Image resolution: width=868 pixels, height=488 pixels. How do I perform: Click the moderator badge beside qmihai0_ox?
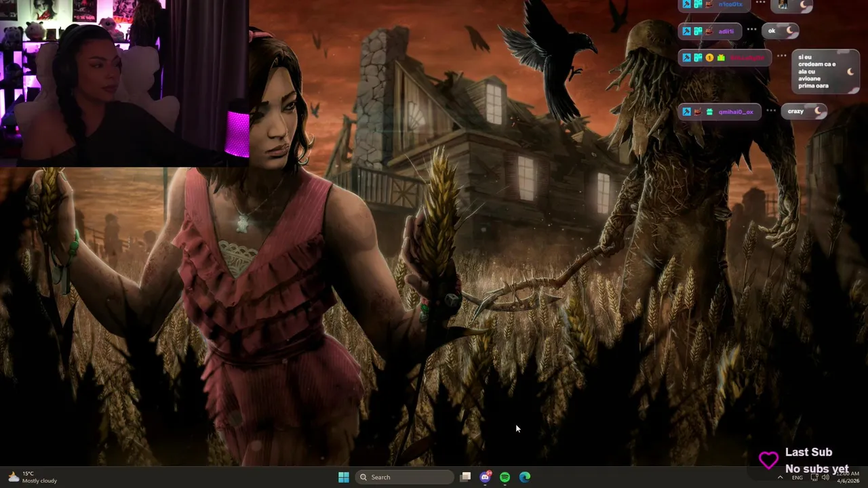686,112
